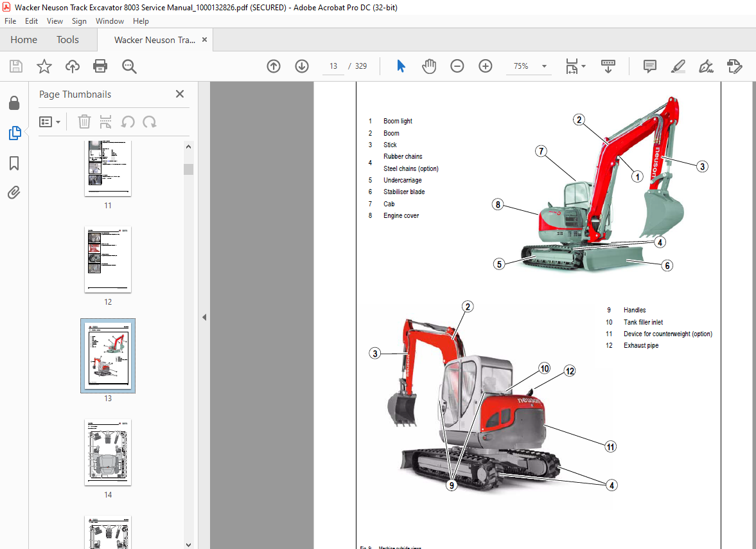Open the View menu
This screenshot has width=756, height=549.
55,21
